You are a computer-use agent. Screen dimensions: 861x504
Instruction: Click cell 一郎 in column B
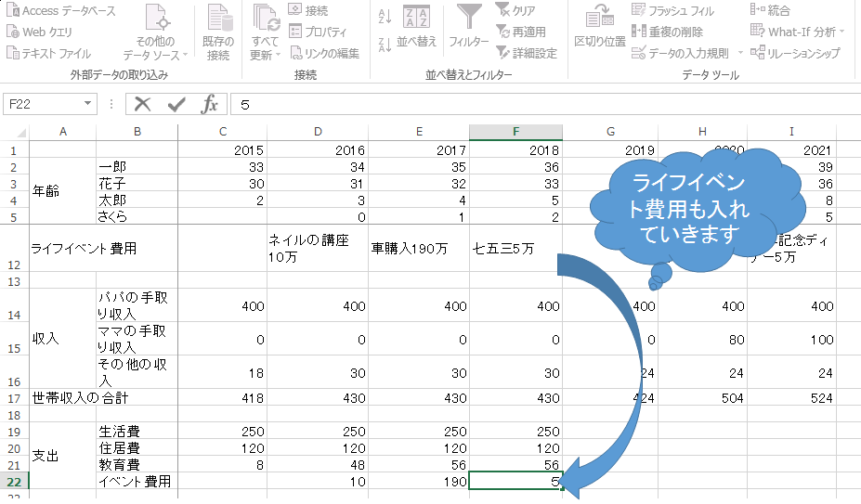[137, 167]
